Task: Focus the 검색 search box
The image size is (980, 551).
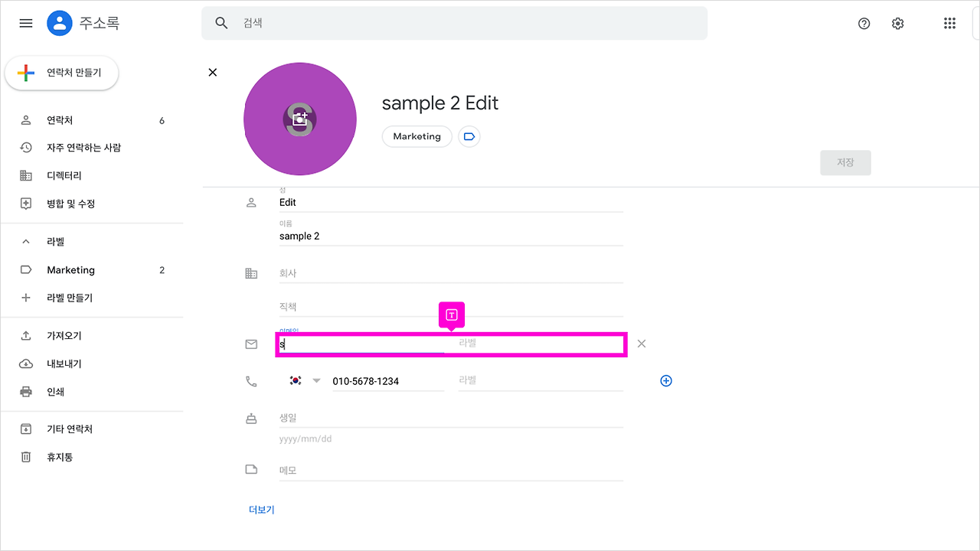Action: pyautogui.click(x=455, y=23)
